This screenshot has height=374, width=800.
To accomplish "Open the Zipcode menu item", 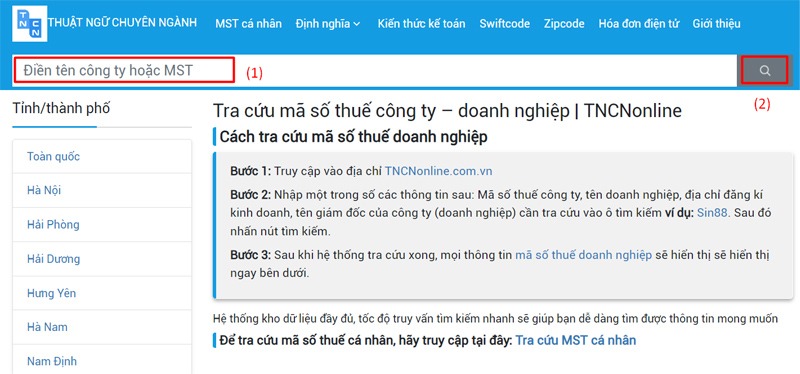I will point(564,23).
